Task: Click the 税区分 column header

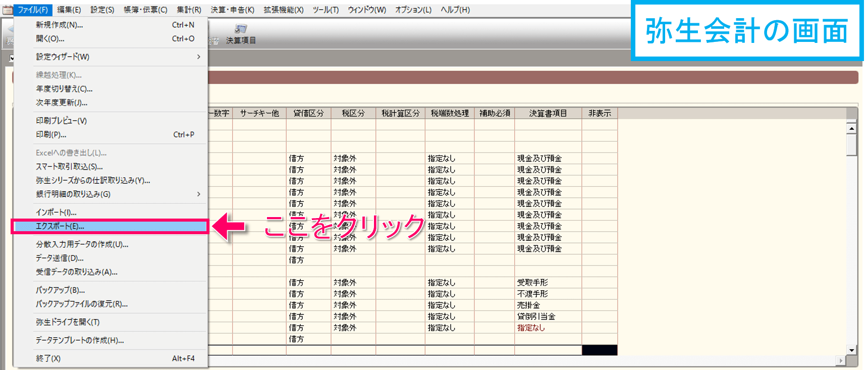Action: tap(353, 114)
